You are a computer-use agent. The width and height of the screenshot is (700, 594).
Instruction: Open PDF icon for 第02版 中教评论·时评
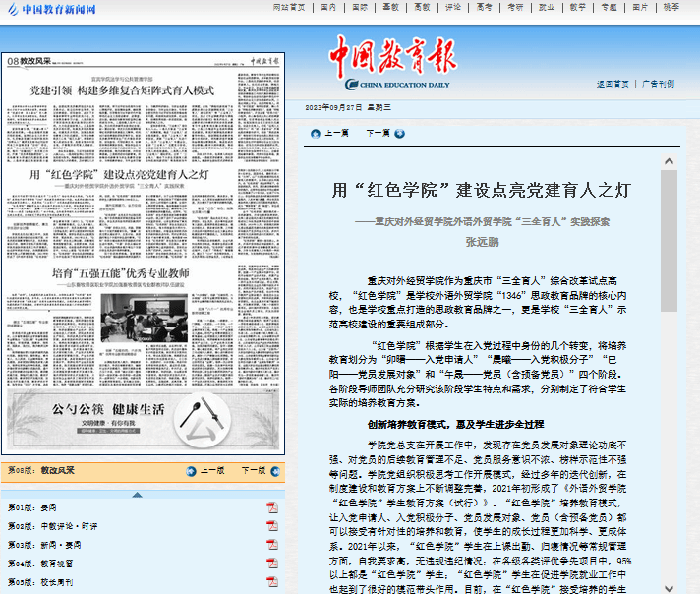pos(272,526)
